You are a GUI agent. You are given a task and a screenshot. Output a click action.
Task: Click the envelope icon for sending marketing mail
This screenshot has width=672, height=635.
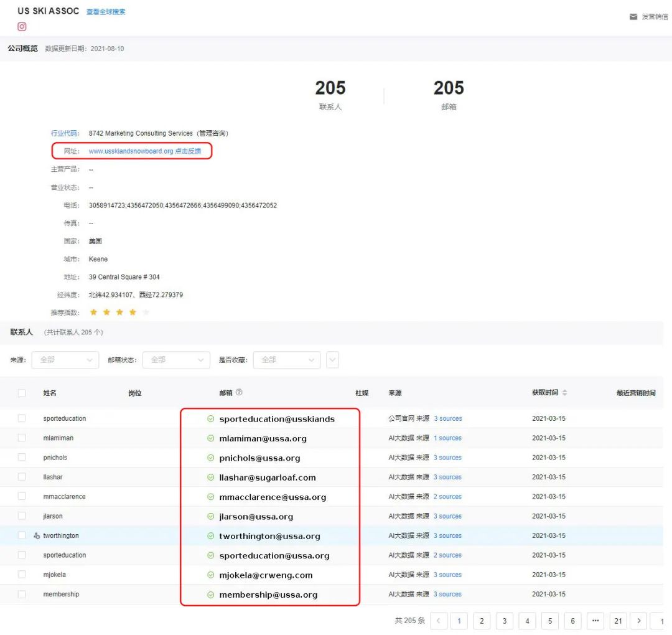(x=633, y=17)
